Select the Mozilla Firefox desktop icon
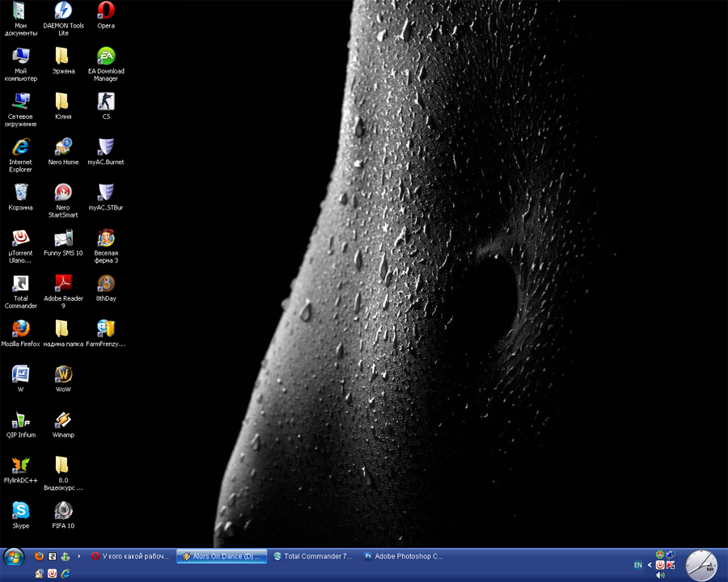 pos(21,329)
